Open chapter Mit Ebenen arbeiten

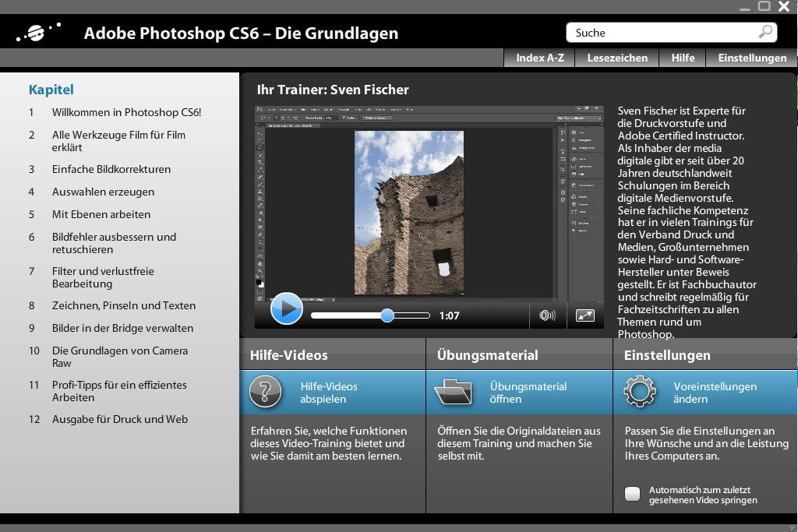click(101, 214)
